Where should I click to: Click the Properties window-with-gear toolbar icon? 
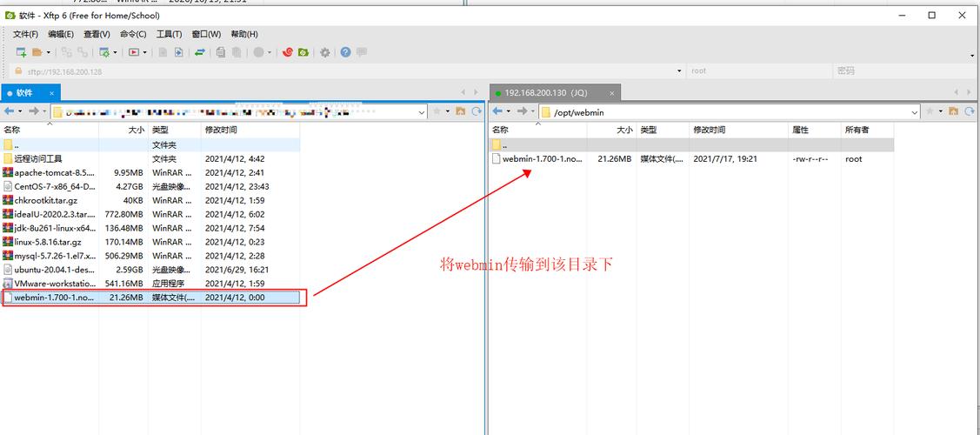[104, 52]
